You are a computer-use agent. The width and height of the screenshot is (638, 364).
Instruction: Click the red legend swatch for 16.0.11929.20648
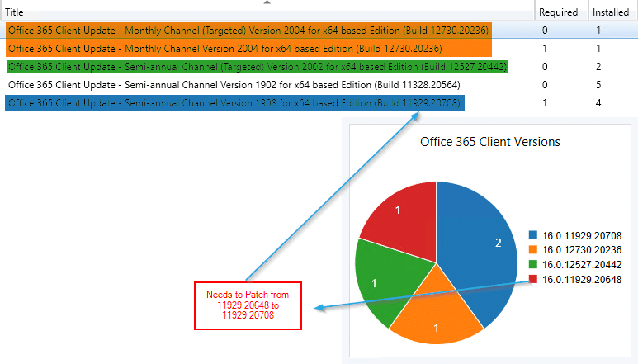[533, 280]
